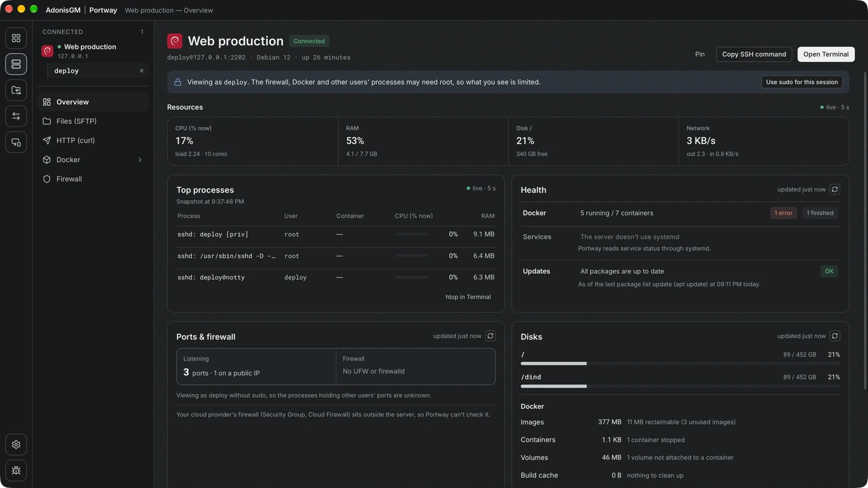Click the Disk 21% resource card
868x488 pixels.
coord(593,142)
